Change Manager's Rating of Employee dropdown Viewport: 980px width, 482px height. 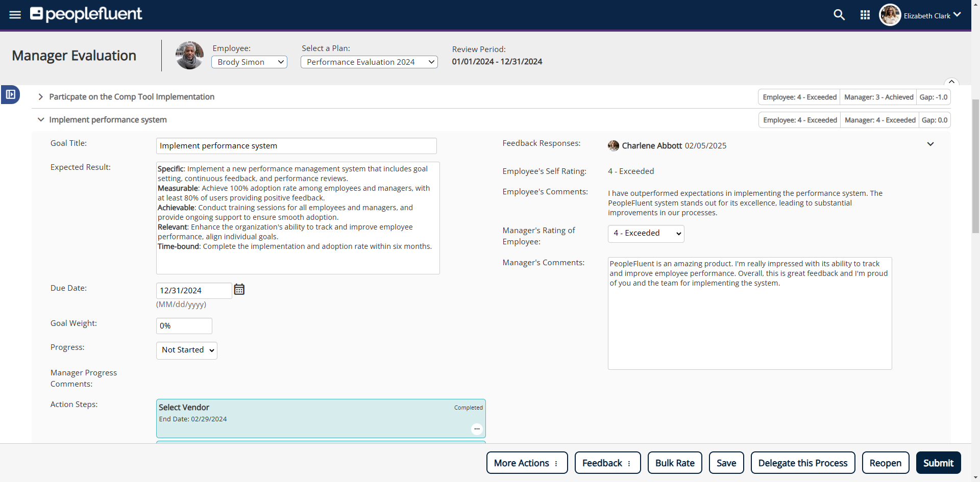coord(646,234)
